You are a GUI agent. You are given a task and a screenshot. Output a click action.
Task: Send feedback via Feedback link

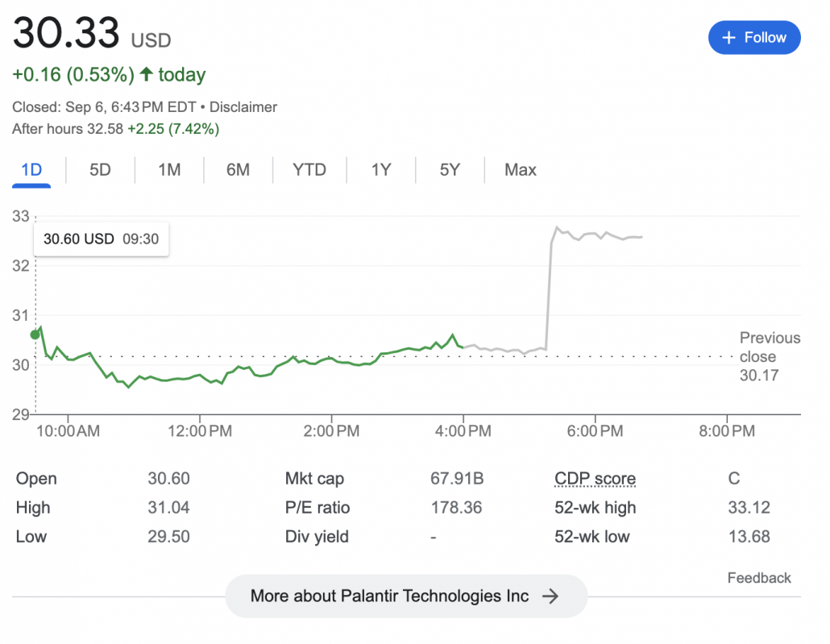(759, 578)
